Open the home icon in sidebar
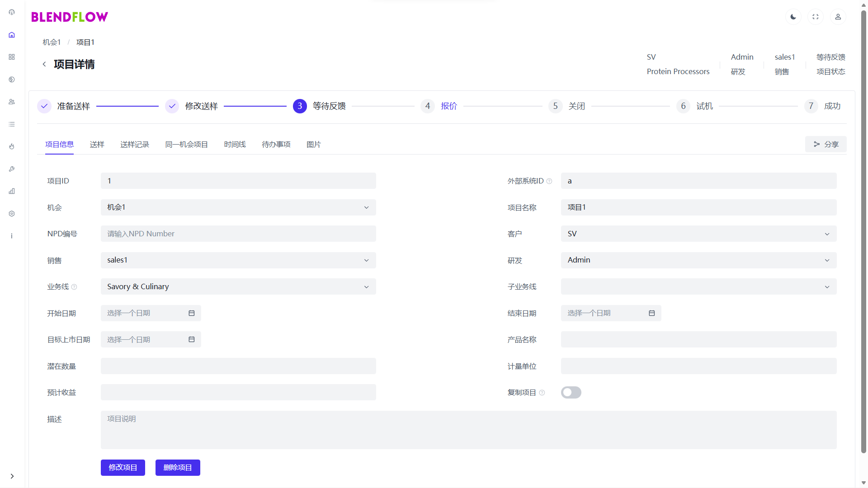This screenshot has width=868, height=488. pyautogui.click(x=12, y=35)
